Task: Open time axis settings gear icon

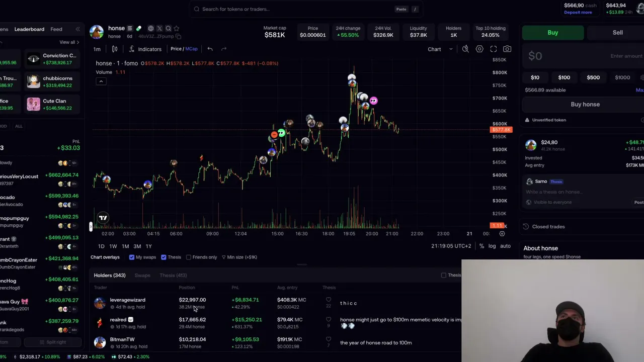Action: pos(502,233)
